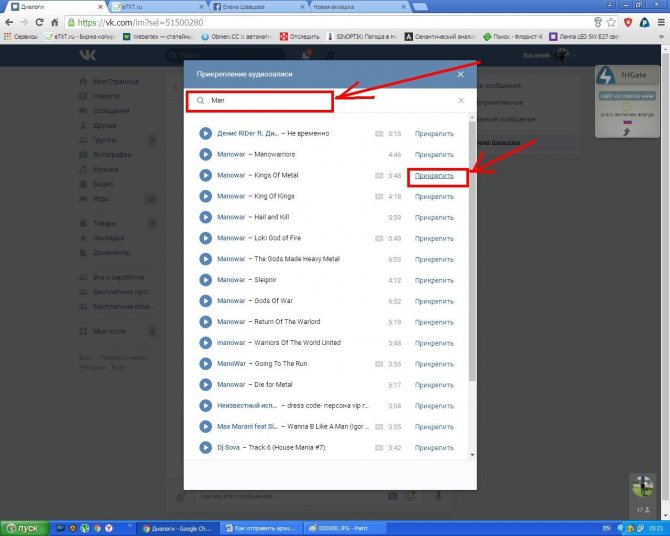Screen dimensions: 670x536
Task: Click the audio list scroll down arrow
Action: pyautogui.click(x=472, y=455)
